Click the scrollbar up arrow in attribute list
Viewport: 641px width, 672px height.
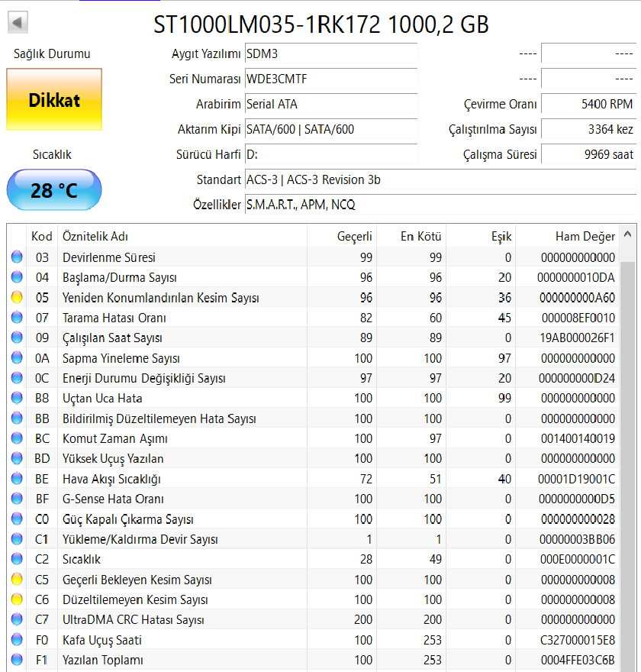click(628, 234)
